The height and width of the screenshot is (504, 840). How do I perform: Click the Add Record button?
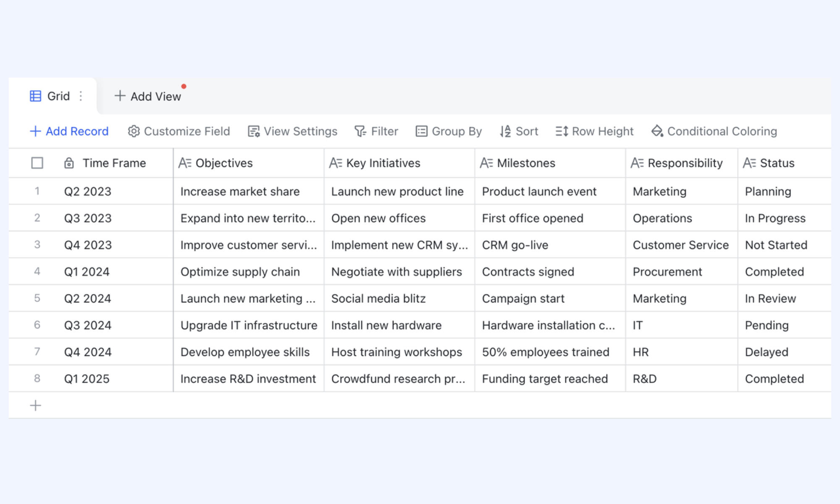[69, 131]
